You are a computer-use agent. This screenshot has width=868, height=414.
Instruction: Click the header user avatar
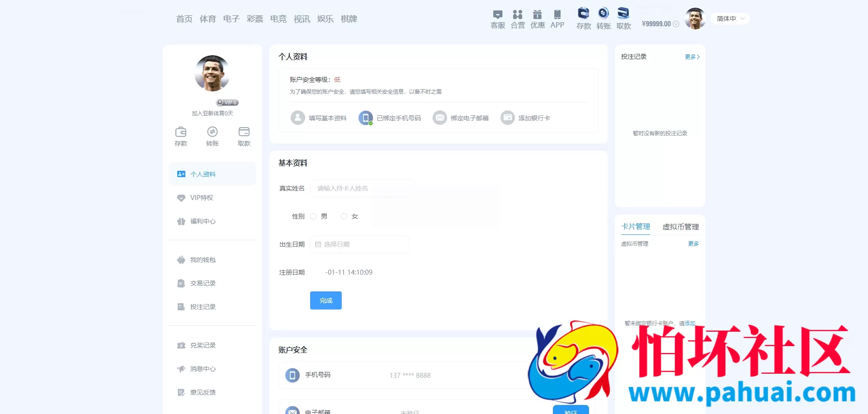click(695, 19)
